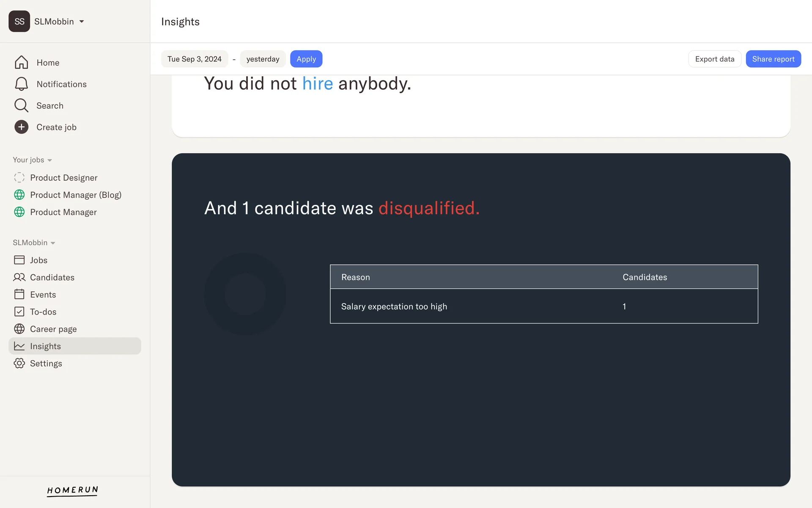Click the Candidates people icon
The image size is (812, 508).
point(19,277)
